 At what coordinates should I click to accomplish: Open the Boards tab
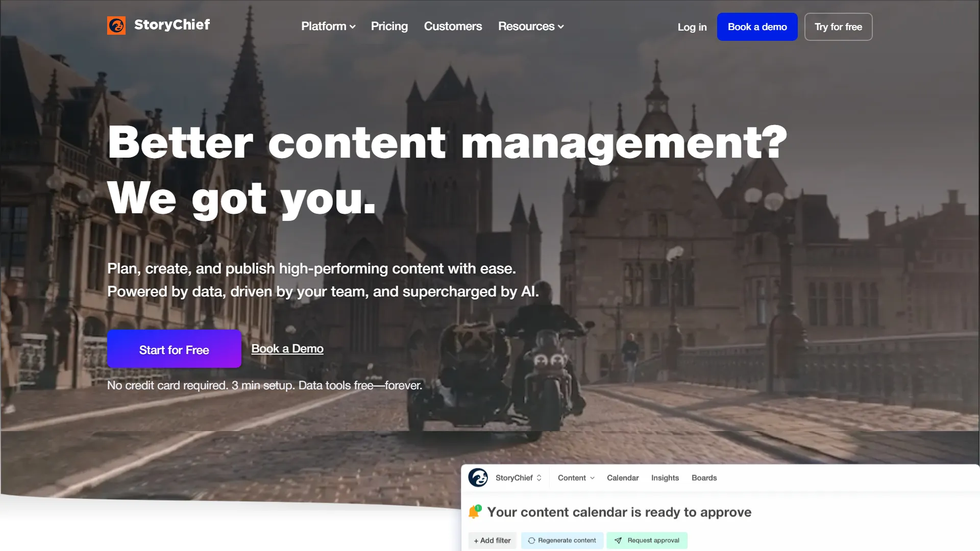pos(704,478)
